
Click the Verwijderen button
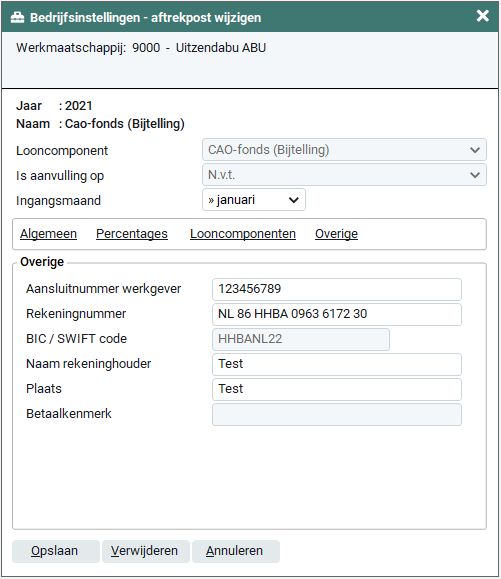tap(146, 551)
